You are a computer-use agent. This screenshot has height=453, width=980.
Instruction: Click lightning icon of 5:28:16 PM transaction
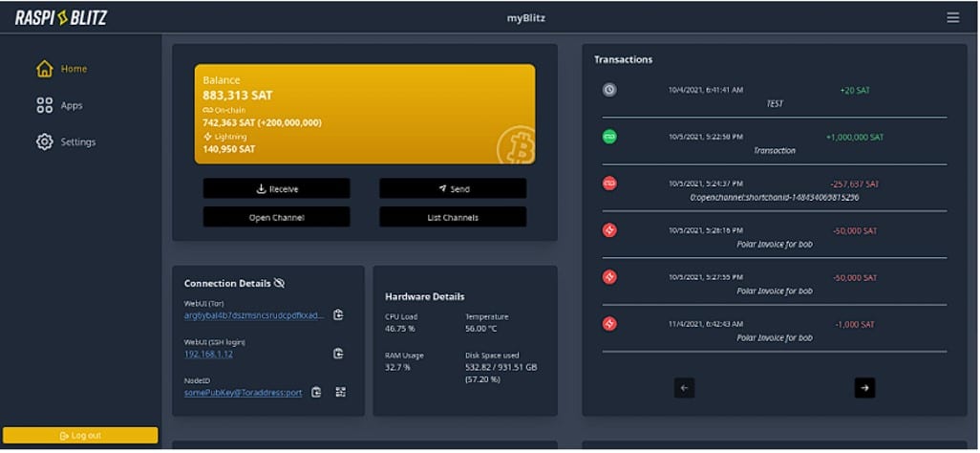tap(609, 230)
